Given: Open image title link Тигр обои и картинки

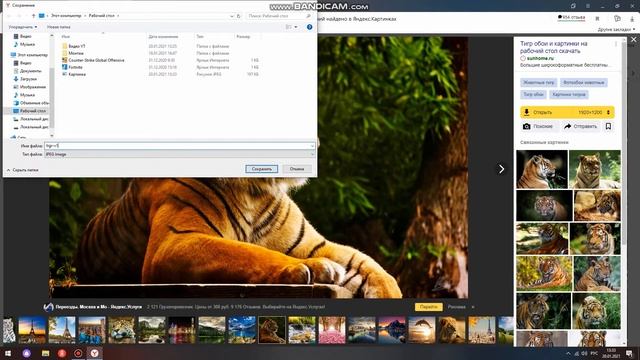Looking at the screenshot, I should click(x=553, y=47).
